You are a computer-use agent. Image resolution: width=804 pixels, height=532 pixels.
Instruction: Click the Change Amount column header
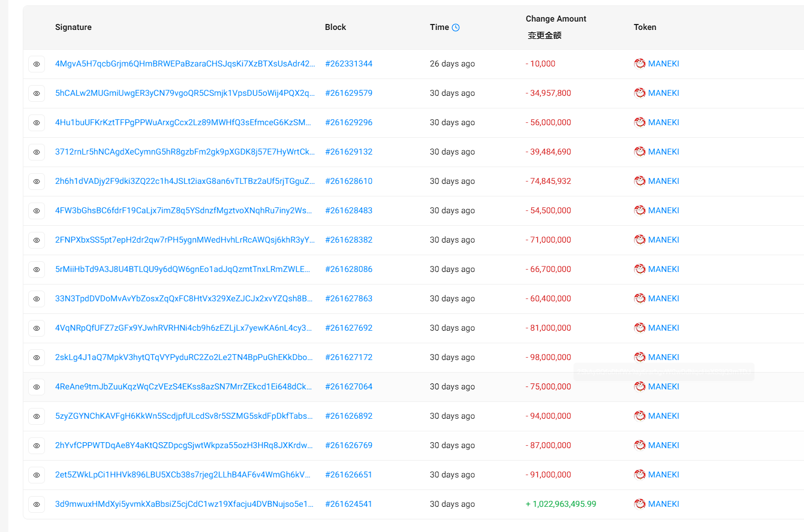pyautogui.click(x=556, y=19)
